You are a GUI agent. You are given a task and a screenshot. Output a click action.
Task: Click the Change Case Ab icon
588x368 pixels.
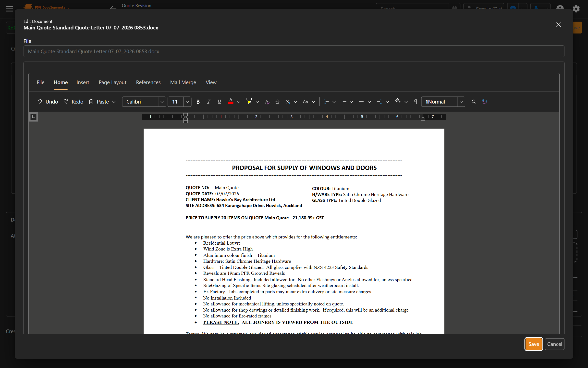coord(305,102)
